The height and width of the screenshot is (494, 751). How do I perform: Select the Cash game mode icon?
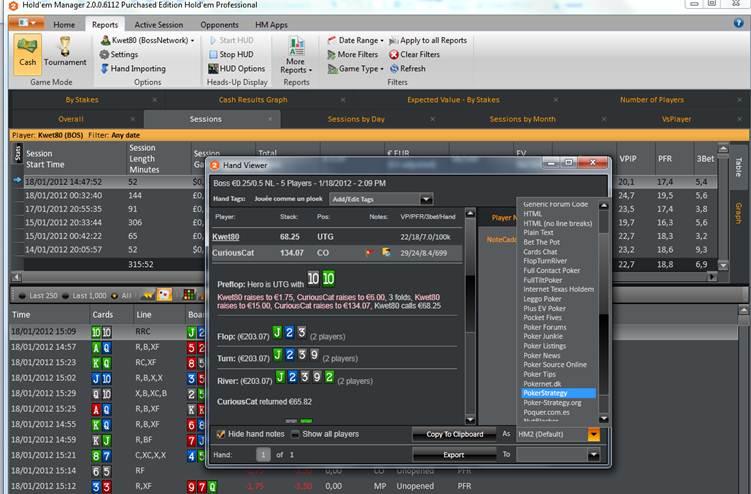click(x=27, y=54)
